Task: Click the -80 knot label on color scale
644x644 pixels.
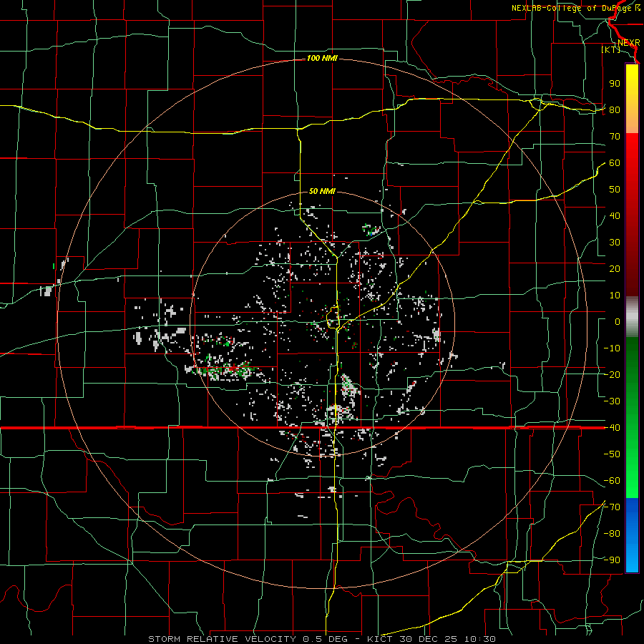Action: tap(612, 534)
